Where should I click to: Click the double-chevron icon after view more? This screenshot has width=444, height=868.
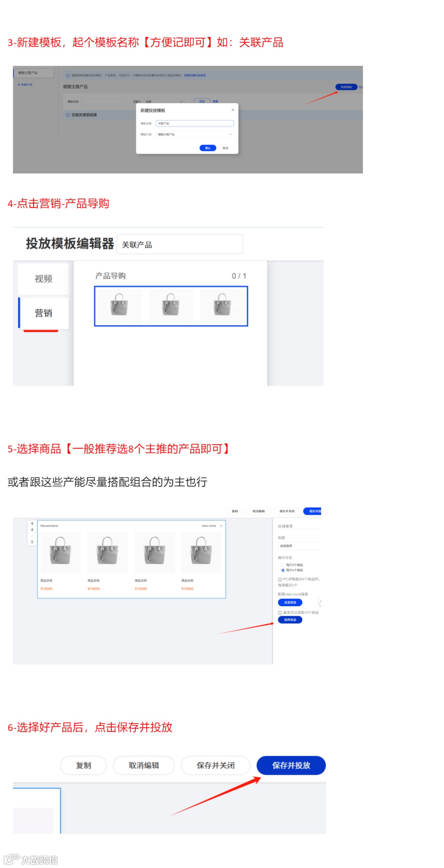[x=221, y=526]
